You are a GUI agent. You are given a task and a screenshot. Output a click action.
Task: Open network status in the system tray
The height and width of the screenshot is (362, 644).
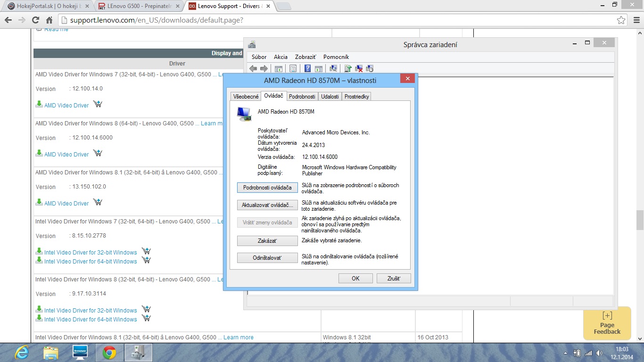tap(588, 353)
